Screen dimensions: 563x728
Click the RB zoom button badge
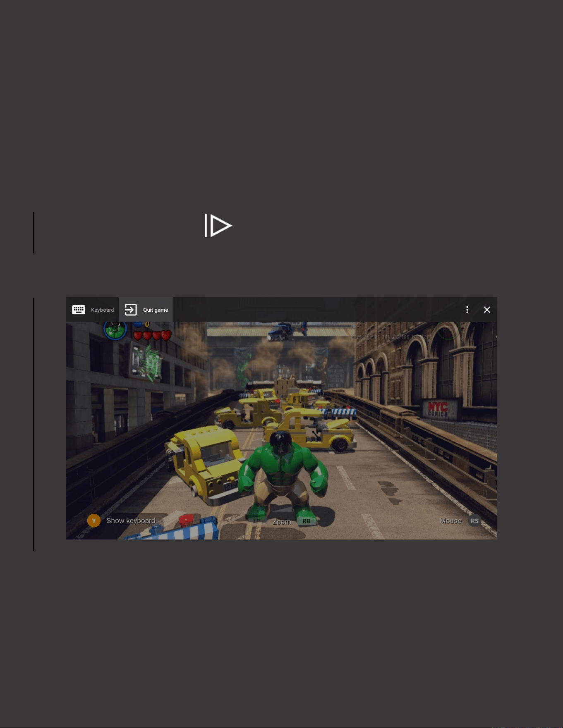tap(306, 521)
